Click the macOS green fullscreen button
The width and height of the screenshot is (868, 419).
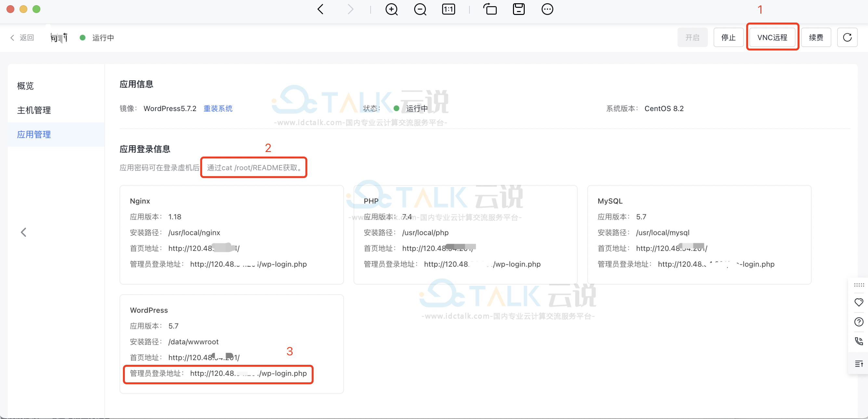(36, 9)
